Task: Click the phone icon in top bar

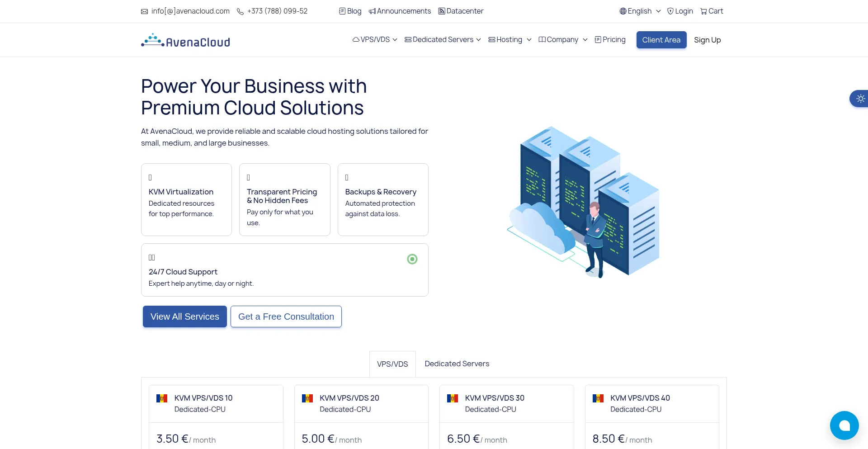Action: coord(240,11)
